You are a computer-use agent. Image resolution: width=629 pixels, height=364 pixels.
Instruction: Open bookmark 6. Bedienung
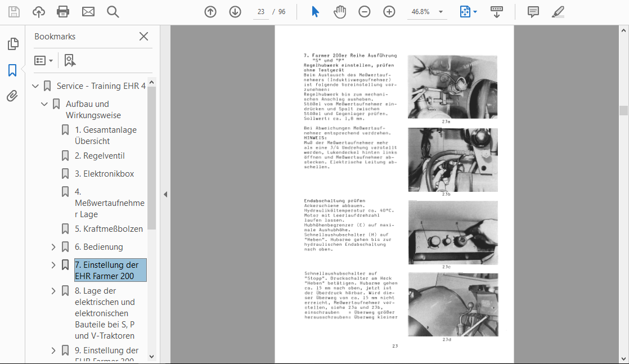click(x=98, y=247)
